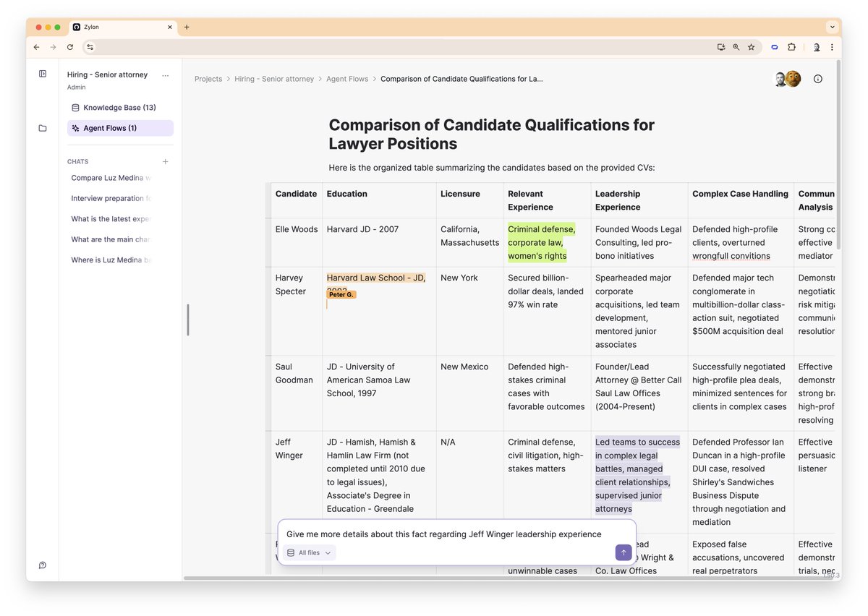
Task: Go to Projects breadcrumb
Action: [208, 79]
